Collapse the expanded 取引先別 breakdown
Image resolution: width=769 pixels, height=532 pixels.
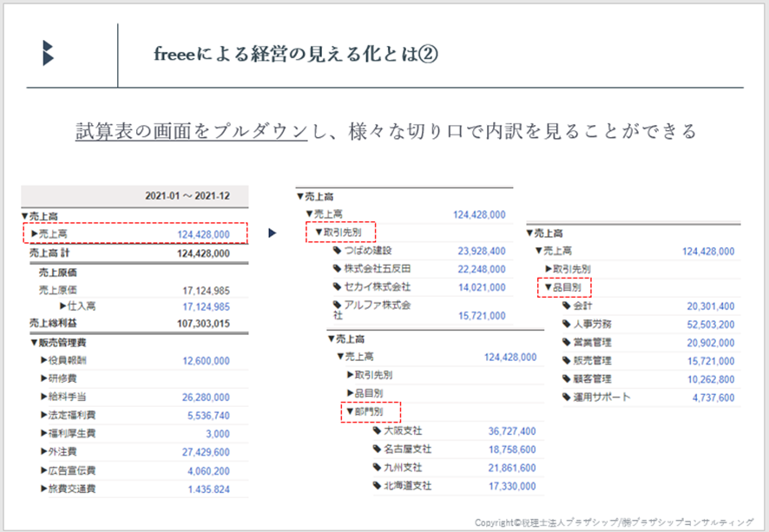(319, 232)
